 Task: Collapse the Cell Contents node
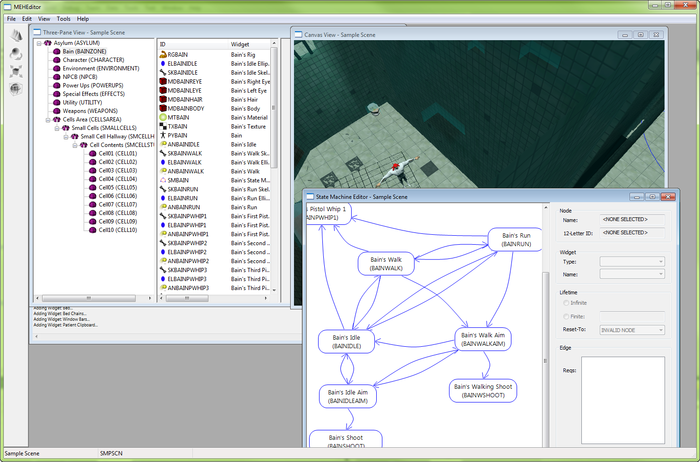point(75,145)
